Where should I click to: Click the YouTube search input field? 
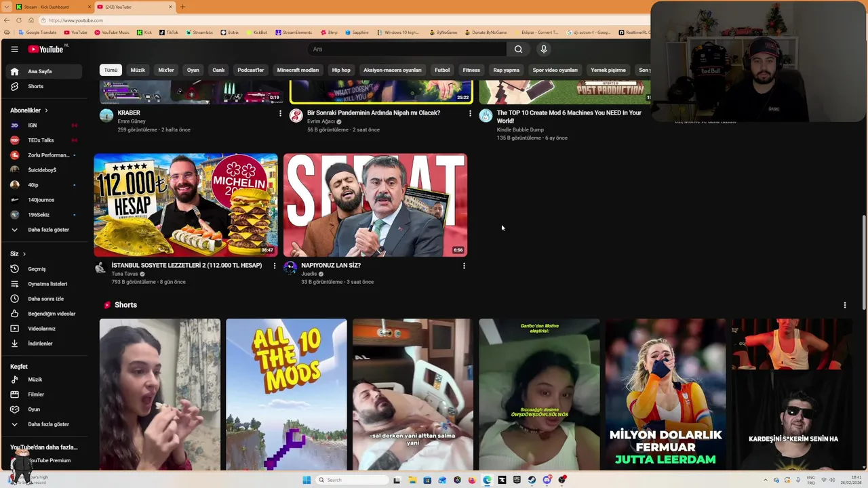(407, 49)
